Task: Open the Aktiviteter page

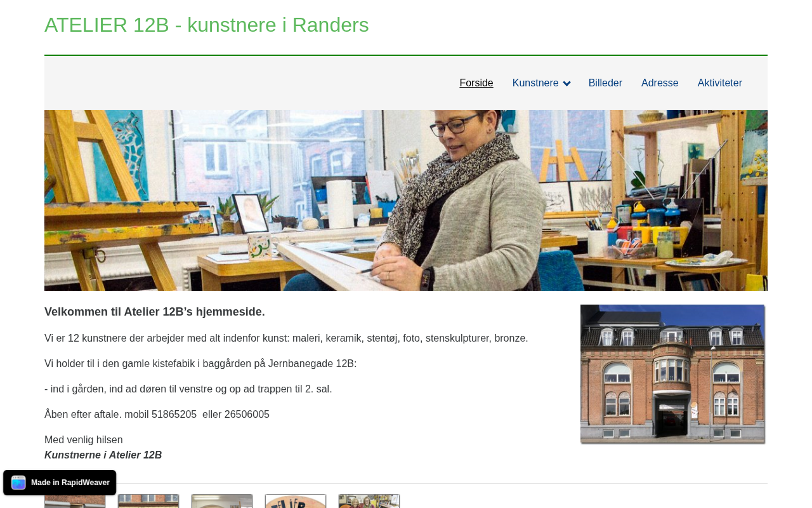Action: 720,83
